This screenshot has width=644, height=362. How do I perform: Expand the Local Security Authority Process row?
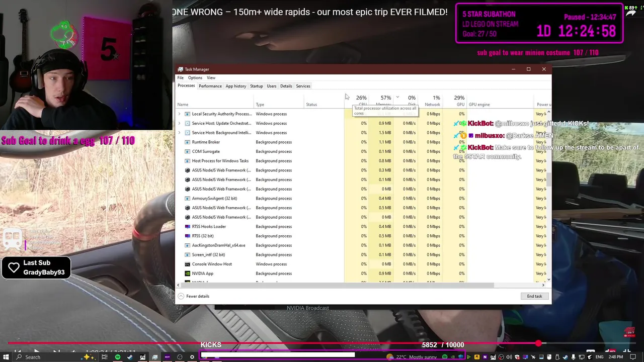pos(179,114)
